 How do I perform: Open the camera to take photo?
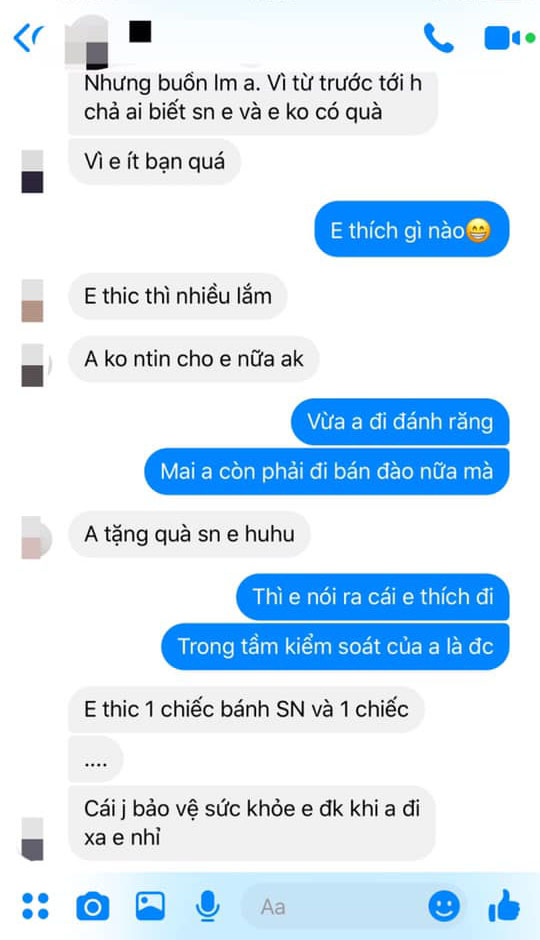[x=93, y=906]
